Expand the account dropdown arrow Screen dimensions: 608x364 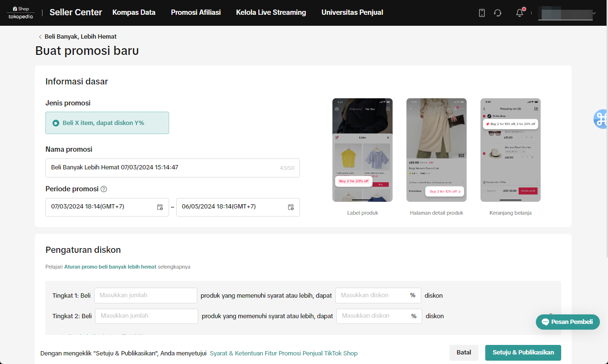click(594, 13)
